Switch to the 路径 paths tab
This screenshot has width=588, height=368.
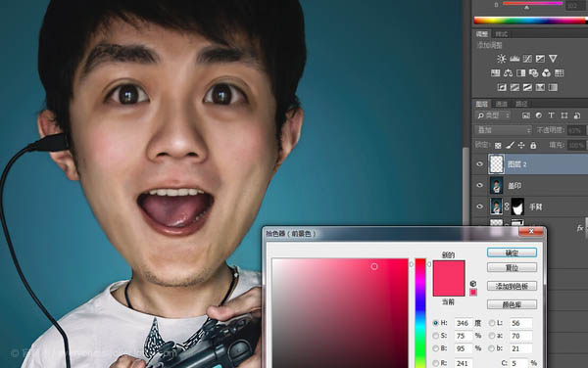tap(521, 104)
